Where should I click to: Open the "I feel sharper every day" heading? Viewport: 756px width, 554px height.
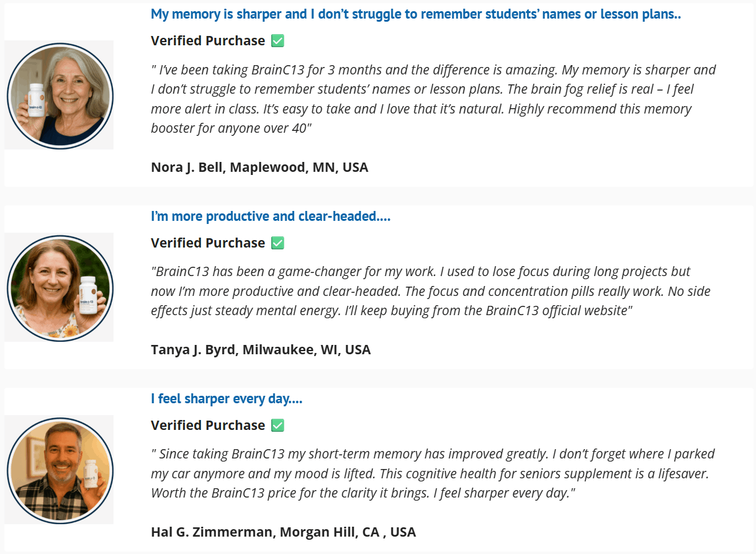coord(227,399)
